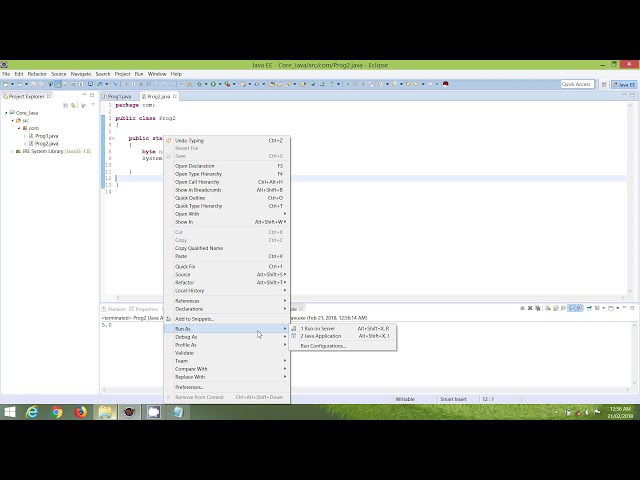Click the red ladybug icon in toolbar

(x=445, y=84)
